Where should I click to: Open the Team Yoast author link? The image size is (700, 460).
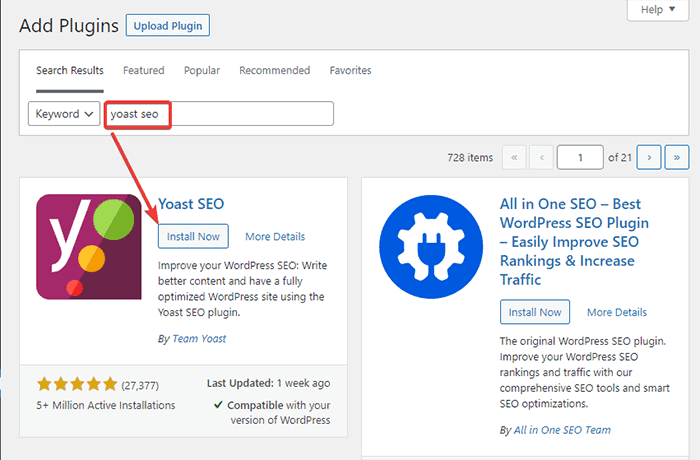pyautogui.click(x=199, y=339)
